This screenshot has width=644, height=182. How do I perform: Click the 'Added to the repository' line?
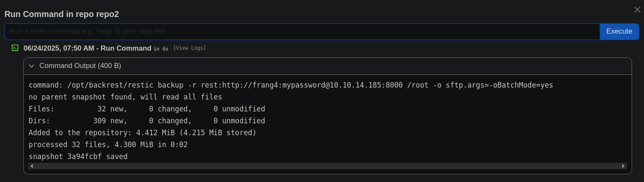point(143,133)
